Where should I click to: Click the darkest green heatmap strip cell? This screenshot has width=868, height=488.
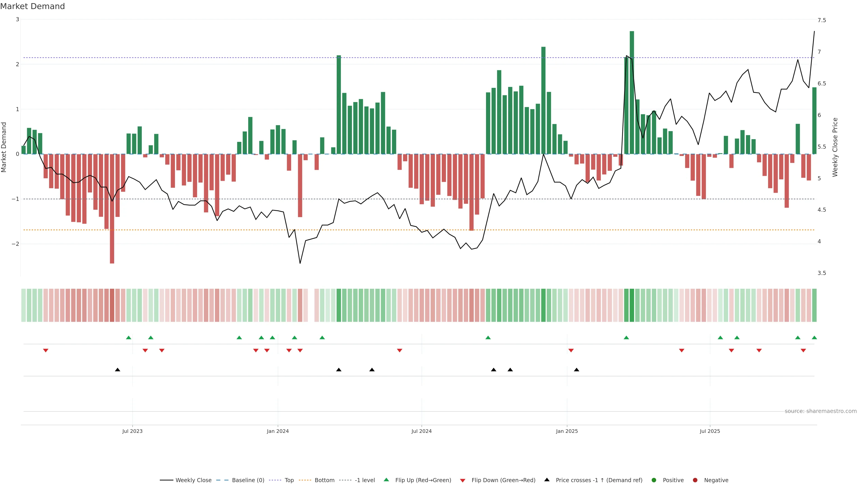[x=632, y=305]
